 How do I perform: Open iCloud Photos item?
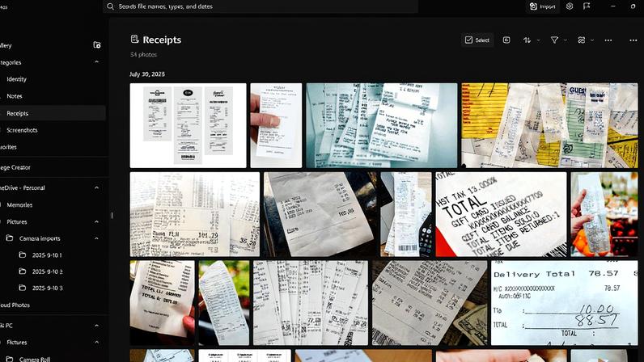[x=15, y=305]
